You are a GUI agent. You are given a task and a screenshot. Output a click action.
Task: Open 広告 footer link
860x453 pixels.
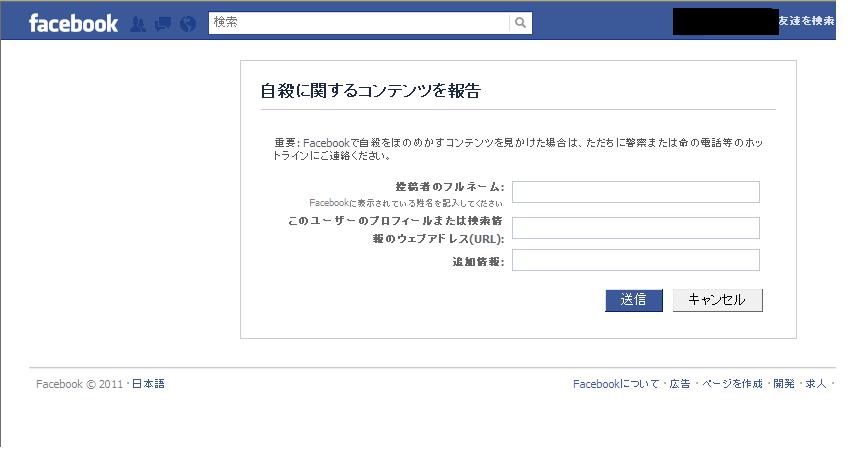[680, 384]
